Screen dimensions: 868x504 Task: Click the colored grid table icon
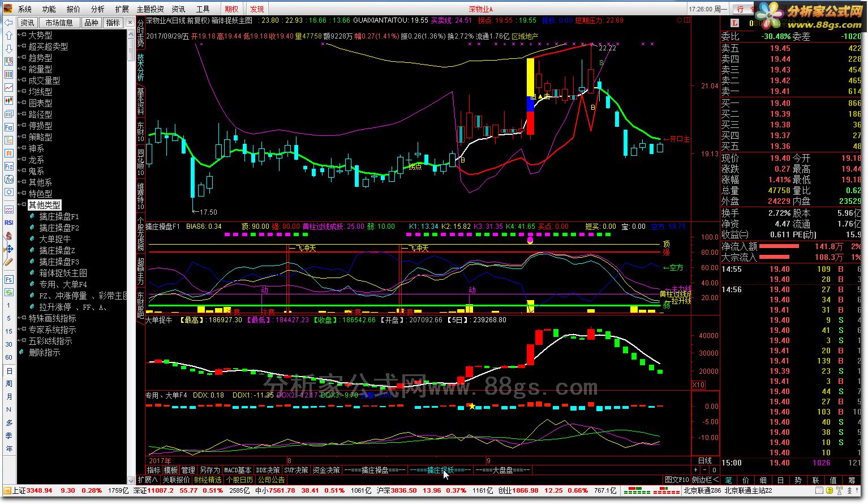point(8,75)
